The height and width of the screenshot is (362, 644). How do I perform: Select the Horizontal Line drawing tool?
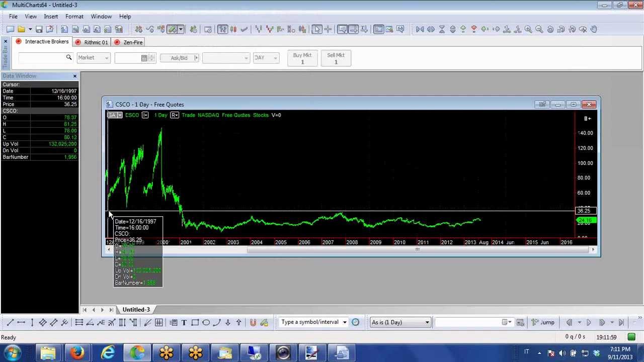[x=22, y=322]
